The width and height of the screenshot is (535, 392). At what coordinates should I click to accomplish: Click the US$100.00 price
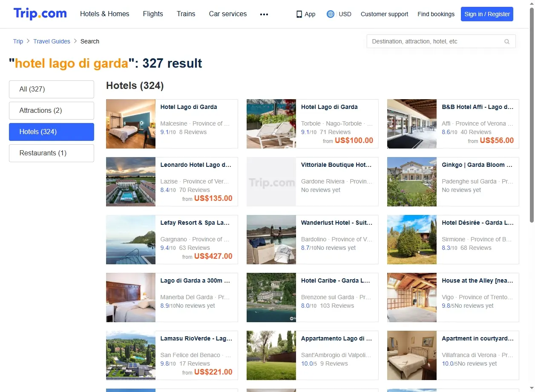[354, 140]
